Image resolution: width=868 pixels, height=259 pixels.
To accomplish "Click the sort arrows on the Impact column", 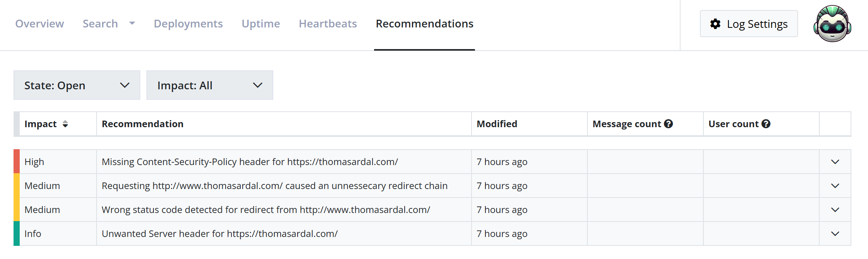I will [x=66, y=124].
